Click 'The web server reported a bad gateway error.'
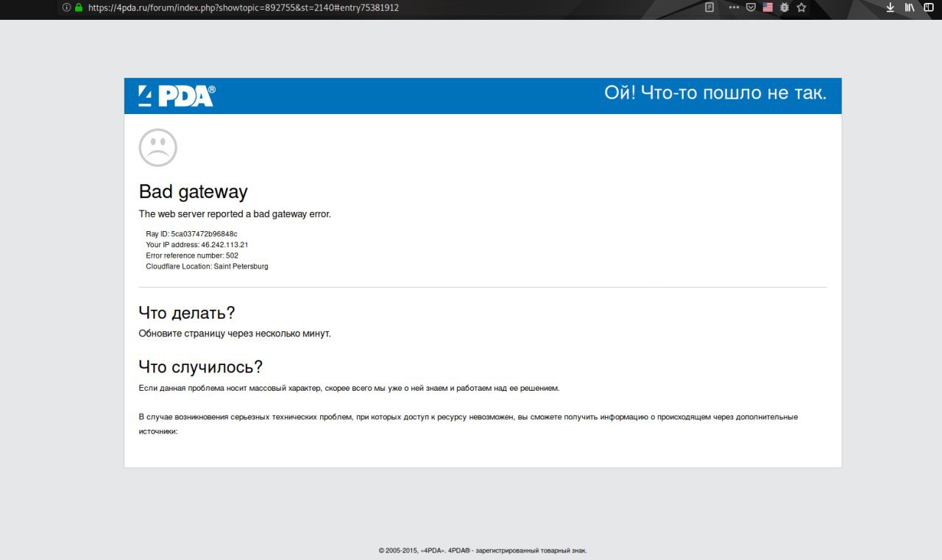 (235, 214)
